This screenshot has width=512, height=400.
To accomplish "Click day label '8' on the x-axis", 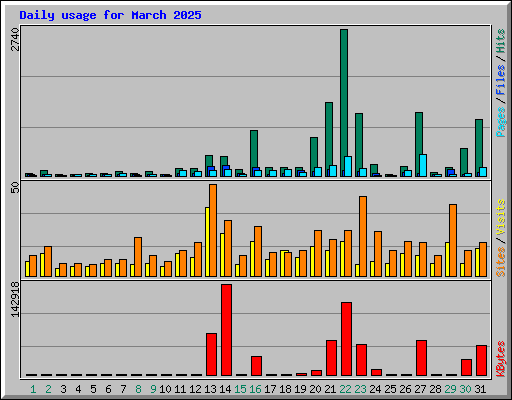I will point(138,389).
